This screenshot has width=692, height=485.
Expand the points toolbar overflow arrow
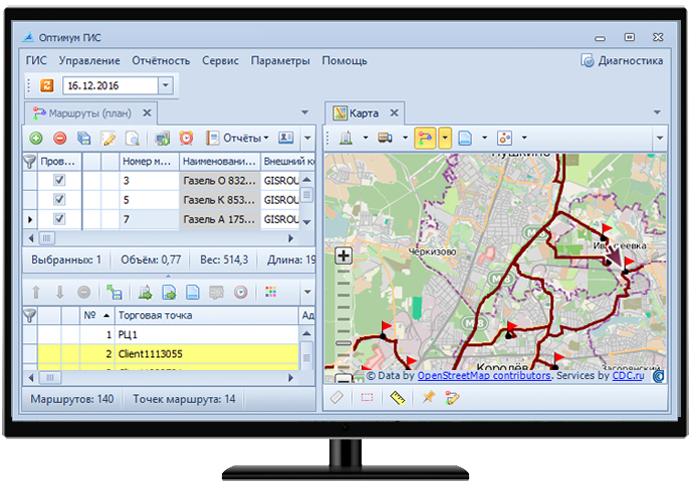[308, 292]
